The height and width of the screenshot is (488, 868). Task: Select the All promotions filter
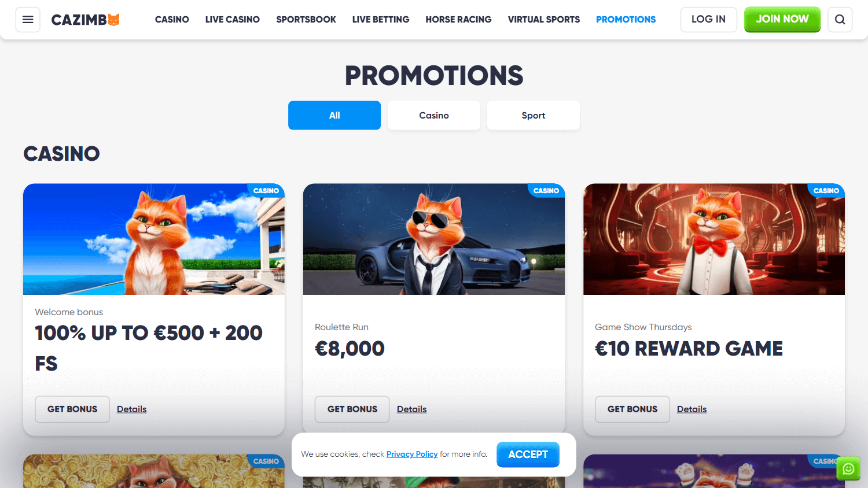point(334,116)
